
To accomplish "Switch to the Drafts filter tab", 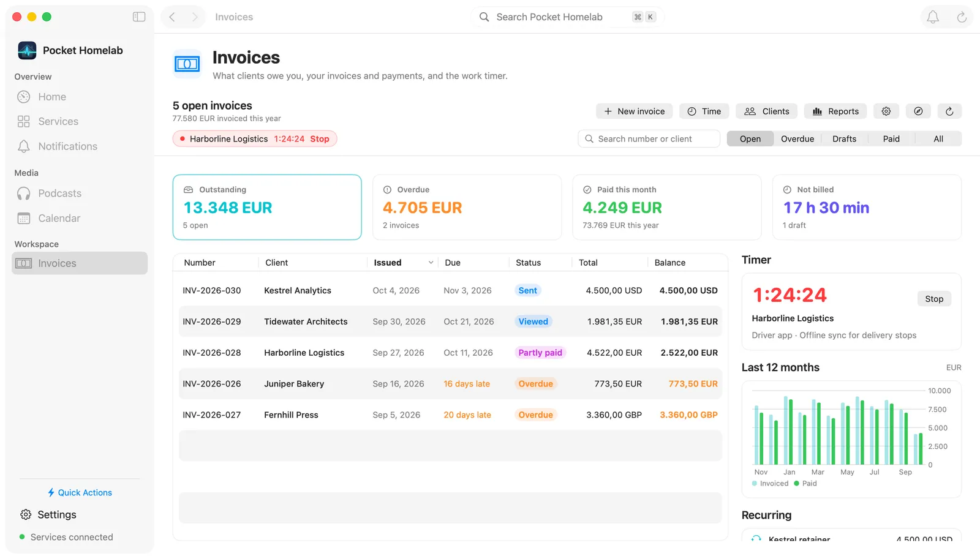I will pos(844,139).
